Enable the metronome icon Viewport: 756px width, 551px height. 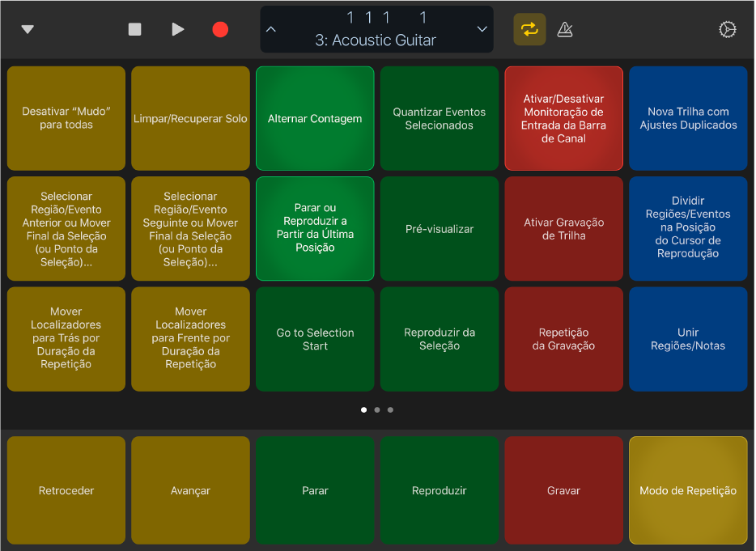(564, 29)
